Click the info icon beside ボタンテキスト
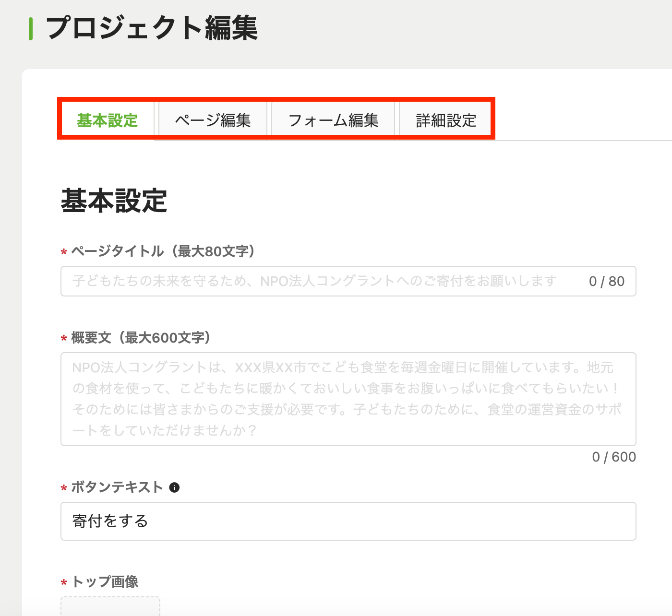The image size is (672, 616). 175,487
